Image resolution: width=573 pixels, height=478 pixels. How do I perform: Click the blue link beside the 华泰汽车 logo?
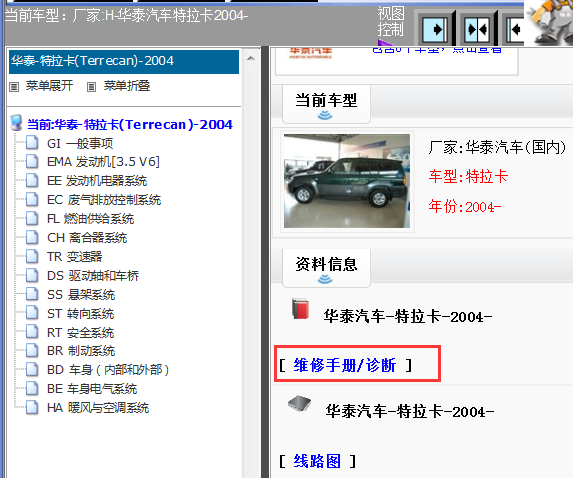[437, 50]
